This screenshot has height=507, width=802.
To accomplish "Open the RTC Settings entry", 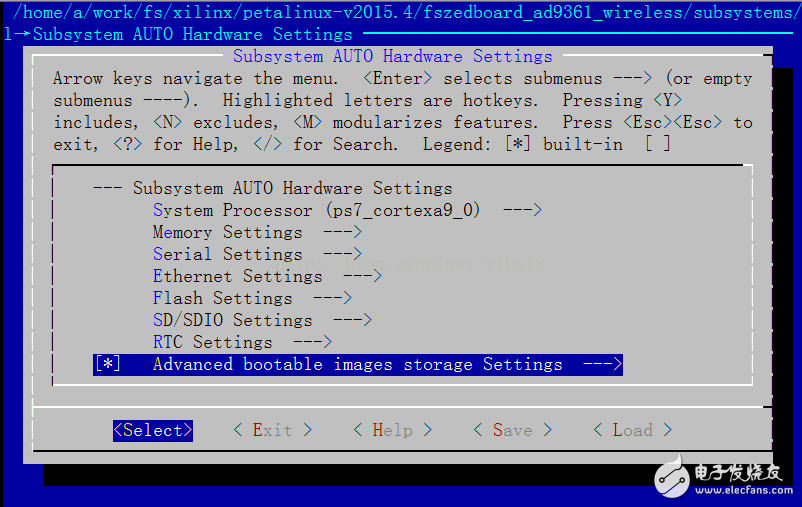I will pyautogui.click(x=212, y=342).
